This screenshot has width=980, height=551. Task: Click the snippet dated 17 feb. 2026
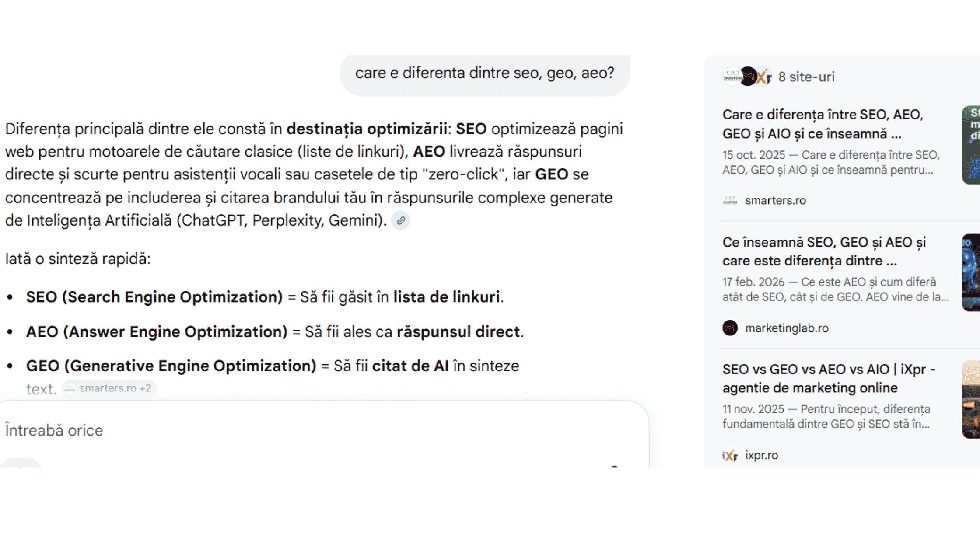836,289
